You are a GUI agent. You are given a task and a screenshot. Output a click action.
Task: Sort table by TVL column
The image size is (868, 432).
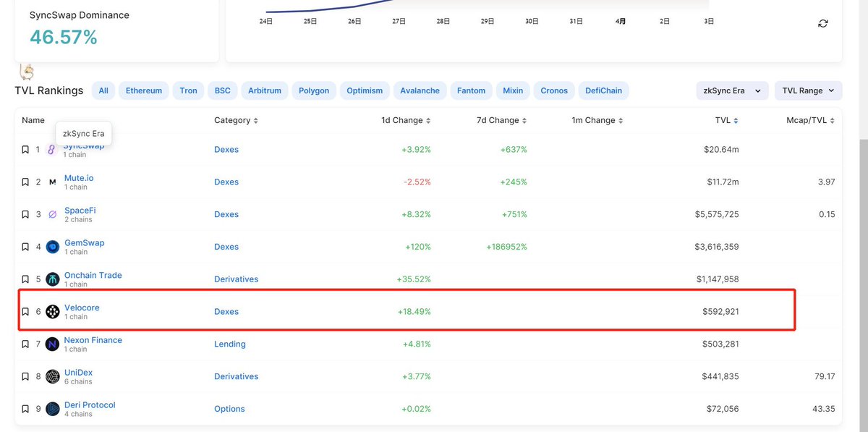click(x=727, y=120)
